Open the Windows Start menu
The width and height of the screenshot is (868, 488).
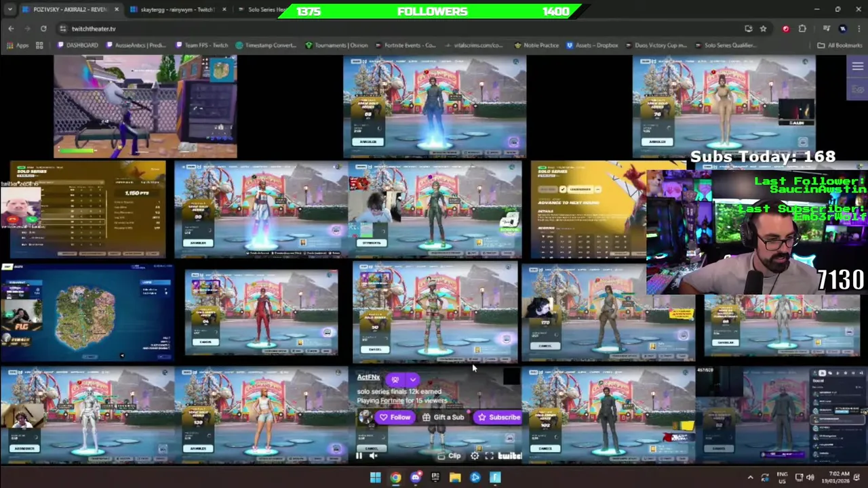(x=375, y=477)
